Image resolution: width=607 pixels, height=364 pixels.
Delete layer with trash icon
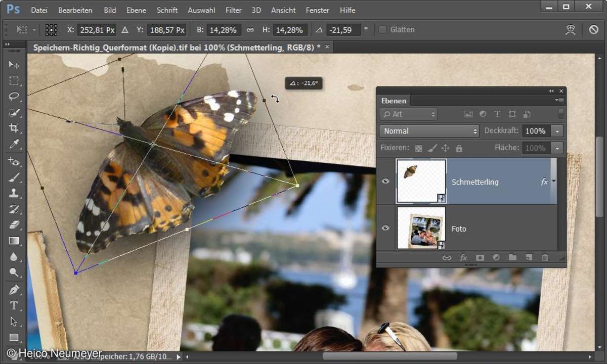(545, 258)
